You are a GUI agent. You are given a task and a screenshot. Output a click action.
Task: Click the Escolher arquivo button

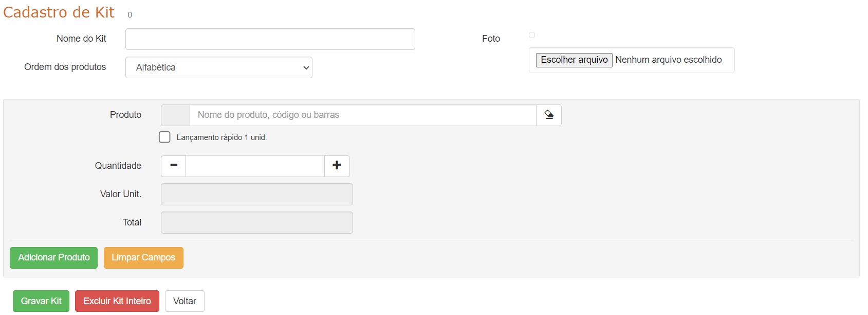point(574,60)
